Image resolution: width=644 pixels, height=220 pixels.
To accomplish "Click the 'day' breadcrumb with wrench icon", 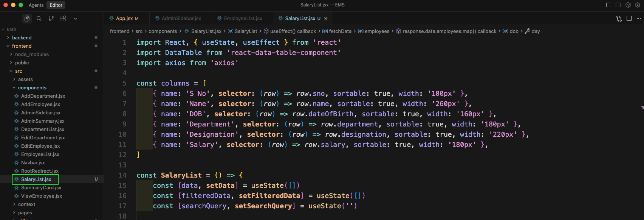I will 533,31.
